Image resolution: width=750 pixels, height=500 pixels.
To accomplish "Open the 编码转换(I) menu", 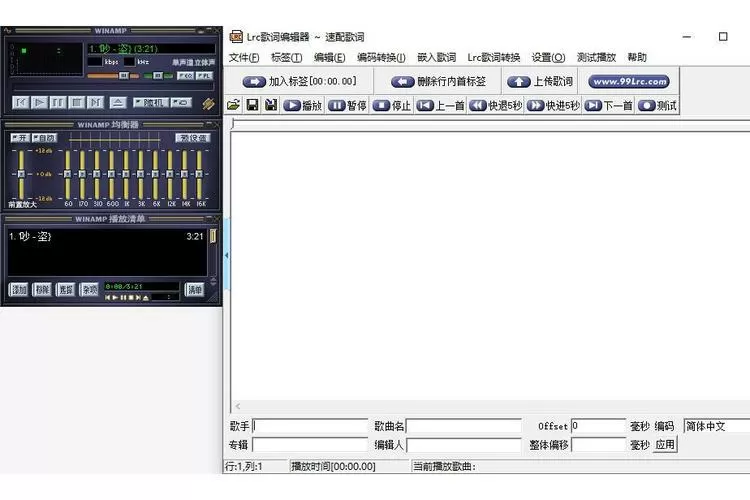I will (381, 57).
